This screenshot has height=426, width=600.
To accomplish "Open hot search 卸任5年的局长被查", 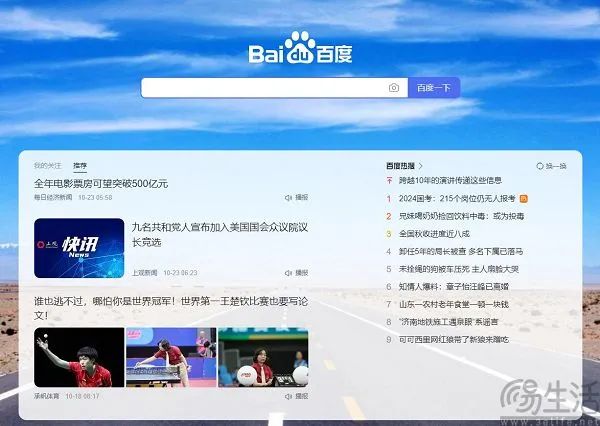I will coord(461,251).
